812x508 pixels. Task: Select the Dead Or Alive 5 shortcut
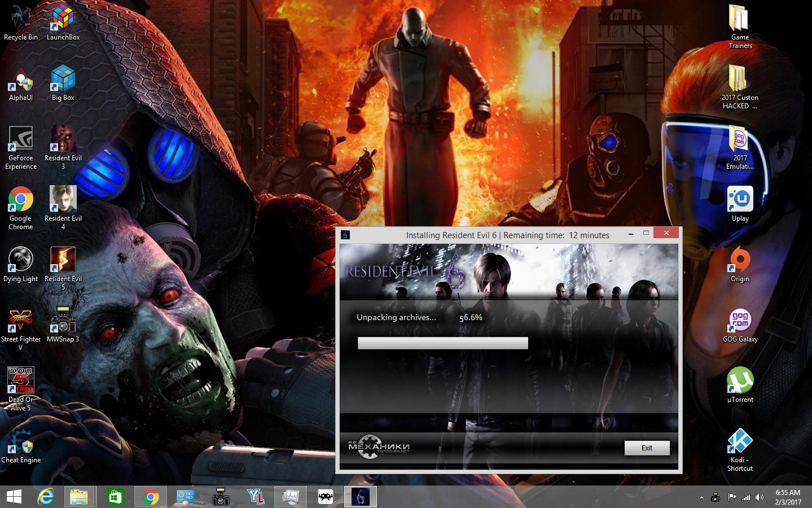pos(21,389)
